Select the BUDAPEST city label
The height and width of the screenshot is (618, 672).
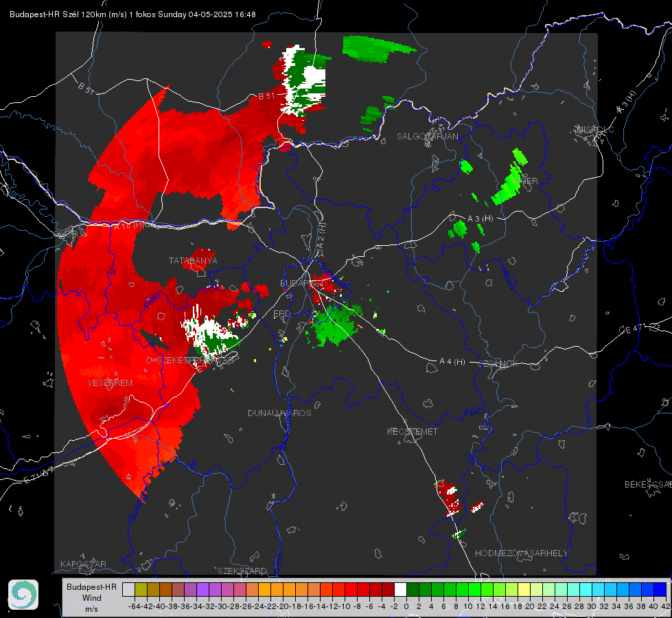coord(302,283)
